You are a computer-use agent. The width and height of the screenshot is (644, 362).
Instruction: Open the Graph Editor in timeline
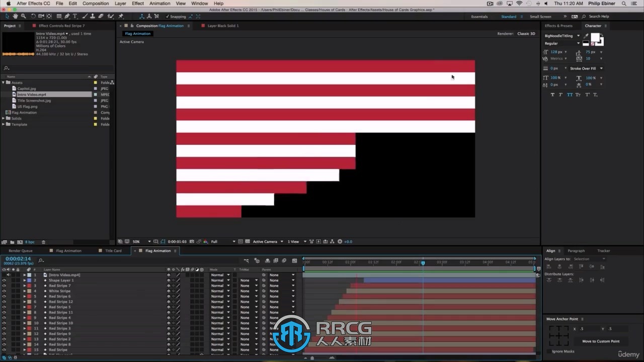point(294,260)
